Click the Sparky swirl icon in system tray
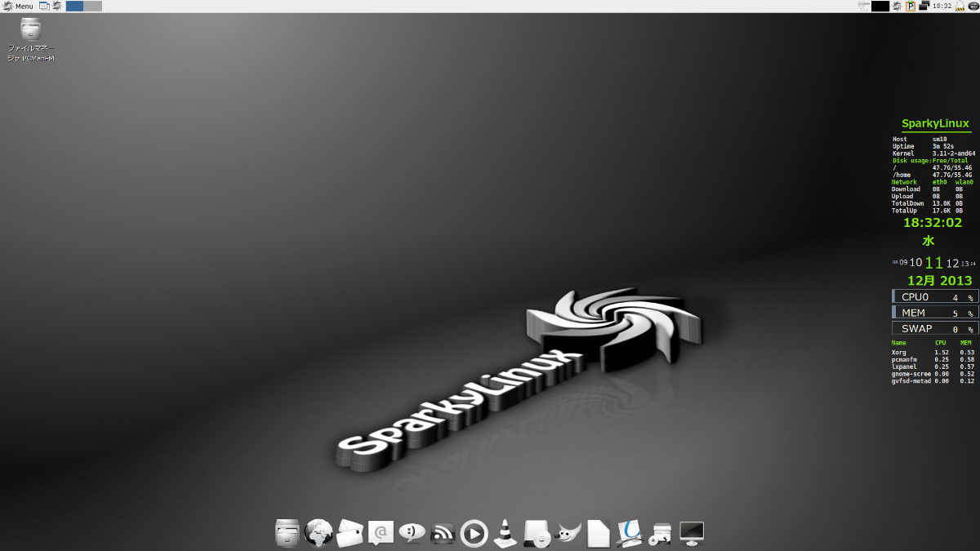Viewport: 980px width, 551px height. point(898,6)
